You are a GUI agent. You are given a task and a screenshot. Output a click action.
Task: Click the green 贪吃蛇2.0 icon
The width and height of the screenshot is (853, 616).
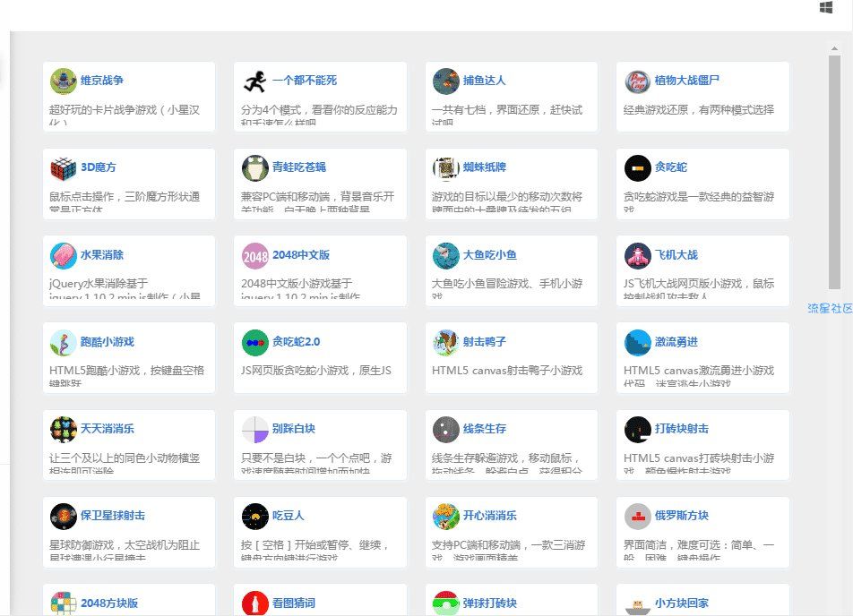255,343
